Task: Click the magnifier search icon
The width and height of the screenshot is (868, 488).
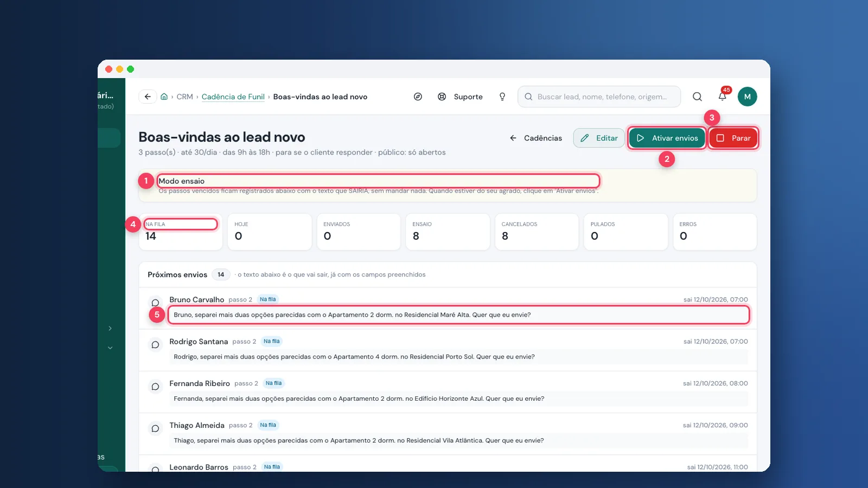Action: coord(697,97)
